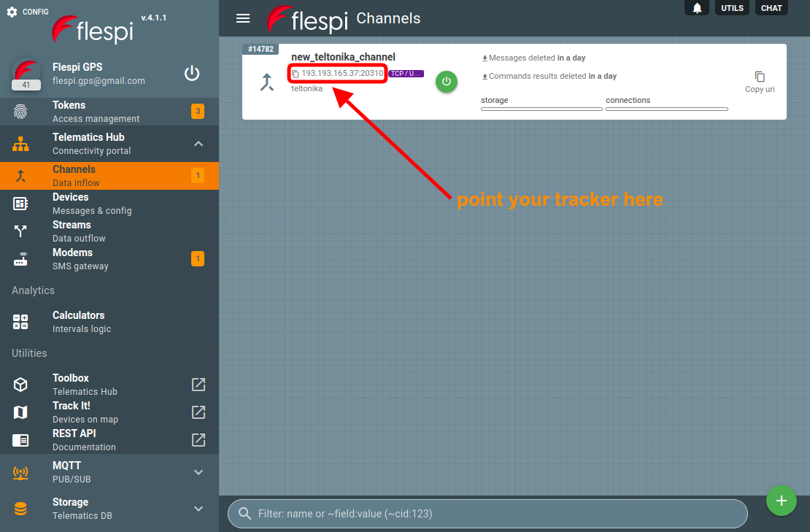Click the green add channel plus button
This screenshot has height=532, width=810.
(x=781, y=501)
